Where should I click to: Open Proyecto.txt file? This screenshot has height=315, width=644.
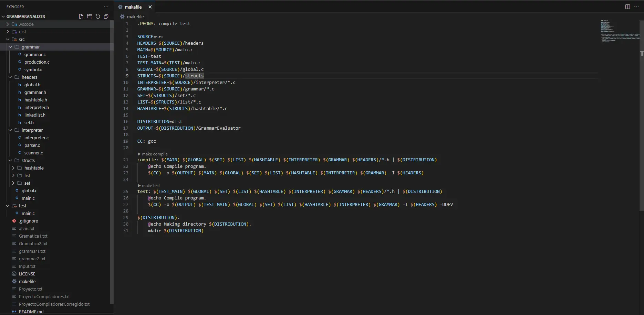(x=57, y=289)
